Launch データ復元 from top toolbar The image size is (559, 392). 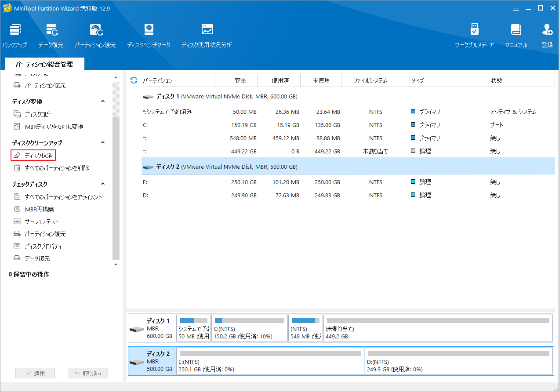point(51,36)
